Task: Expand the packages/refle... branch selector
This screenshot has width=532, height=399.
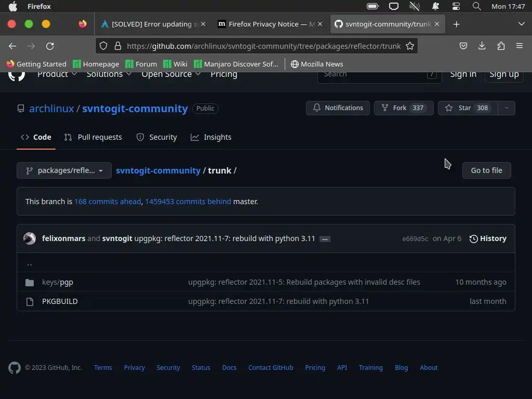Action: point(64,170)
